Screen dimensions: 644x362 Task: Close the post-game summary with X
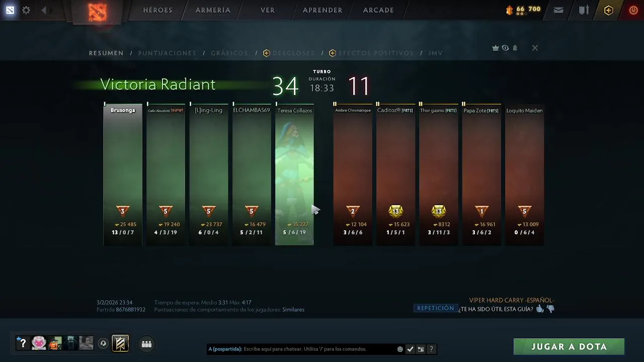(535, 48)
